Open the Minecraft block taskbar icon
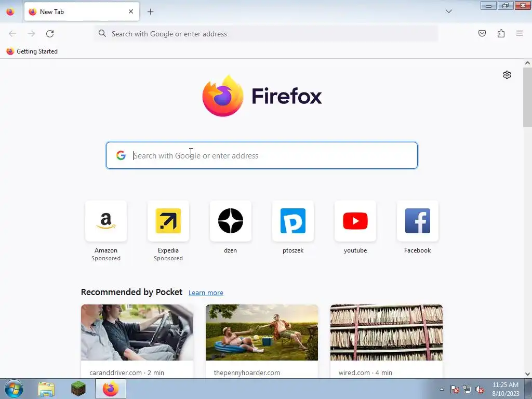This screenshot has height=399, width=532. coord(78,389)
